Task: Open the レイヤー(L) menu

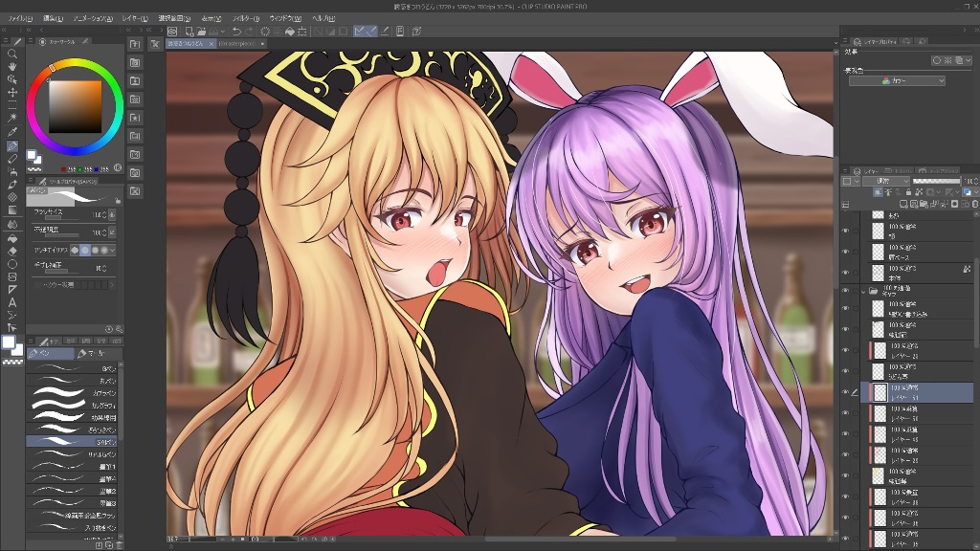Action: click(135, 19)
